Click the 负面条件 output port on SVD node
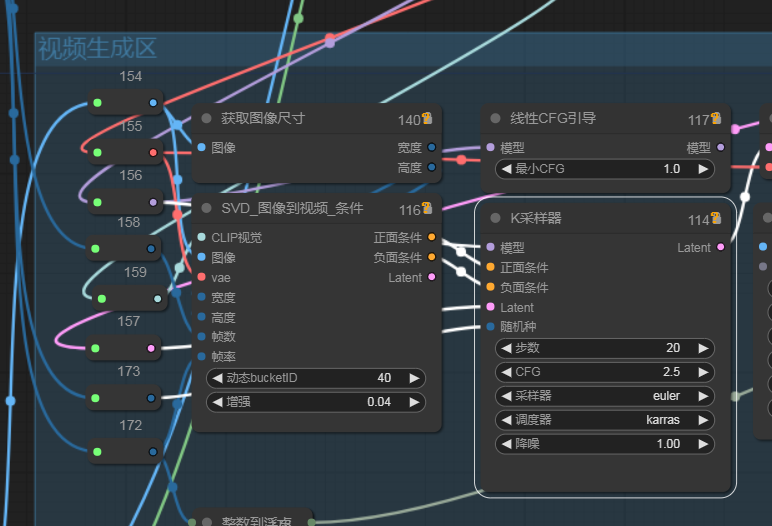Viewport: 772px width, 526px height. click(432, 257)
